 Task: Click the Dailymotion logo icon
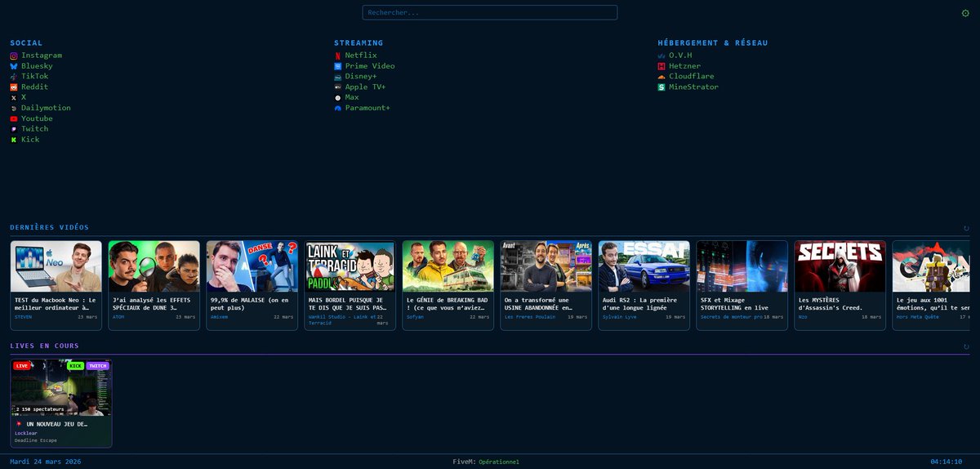[14, 108]
